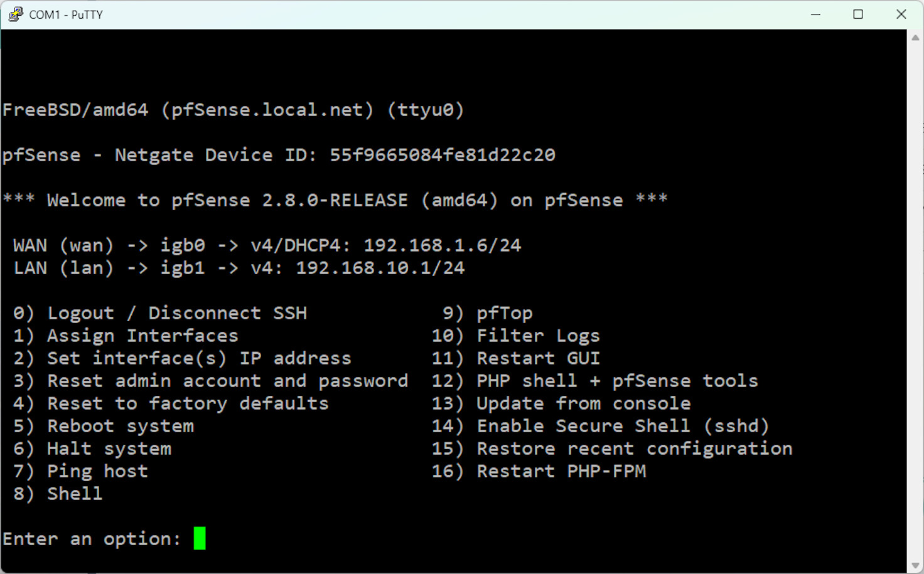Select option 0 Logout / Disconnect SSH
The height and width of the screenshot is (574, 924).
161,312
